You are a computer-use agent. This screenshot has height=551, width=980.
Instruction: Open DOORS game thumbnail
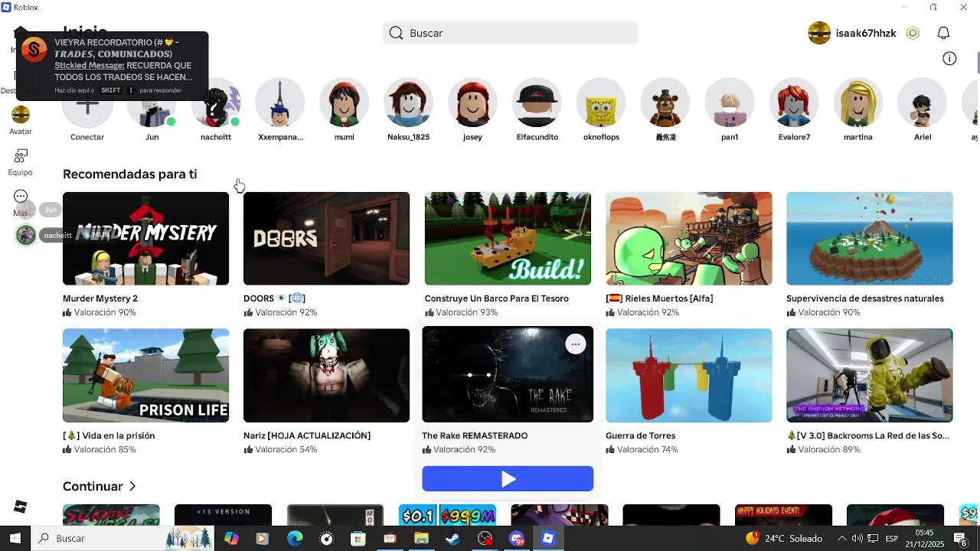click(326, 239)
